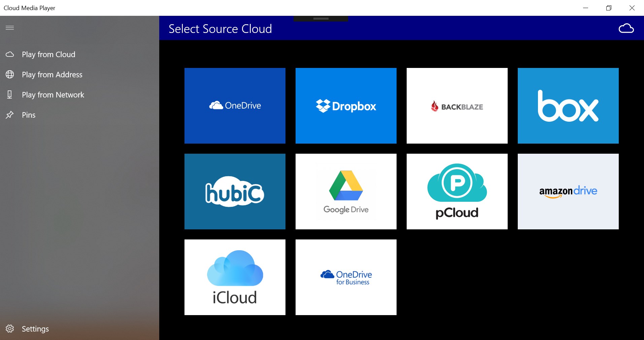Select the Backblaze source tile
The height and width of the screenshot is (340, 644).
(457, 106)
